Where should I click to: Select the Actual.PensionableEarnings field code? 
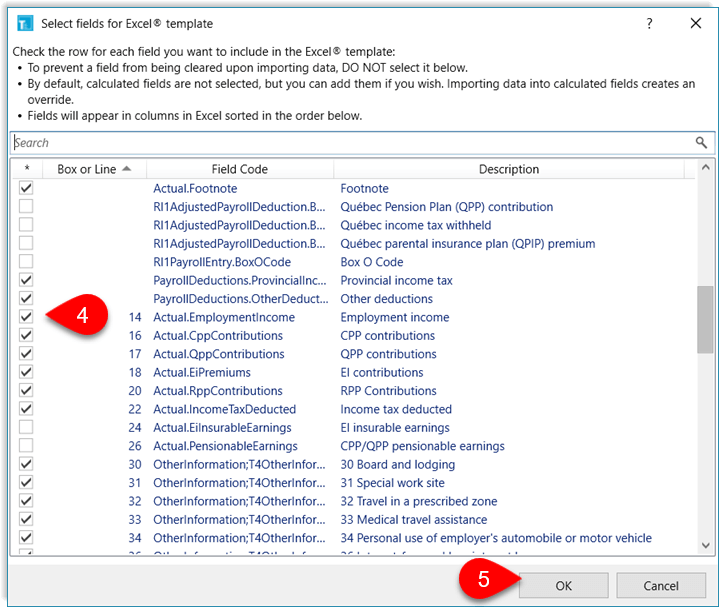pos(225,446)
